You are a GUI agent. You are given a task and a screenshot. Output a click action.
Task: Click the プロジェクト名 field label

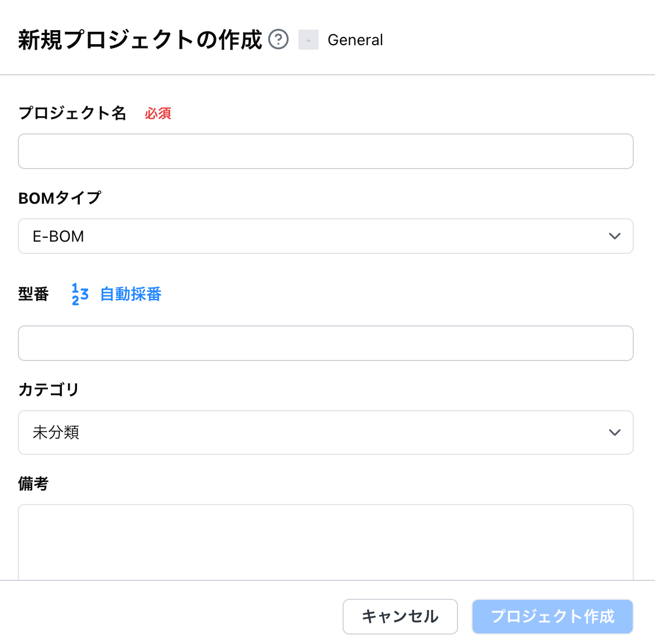pyautogui.click(x=73, y=113)
